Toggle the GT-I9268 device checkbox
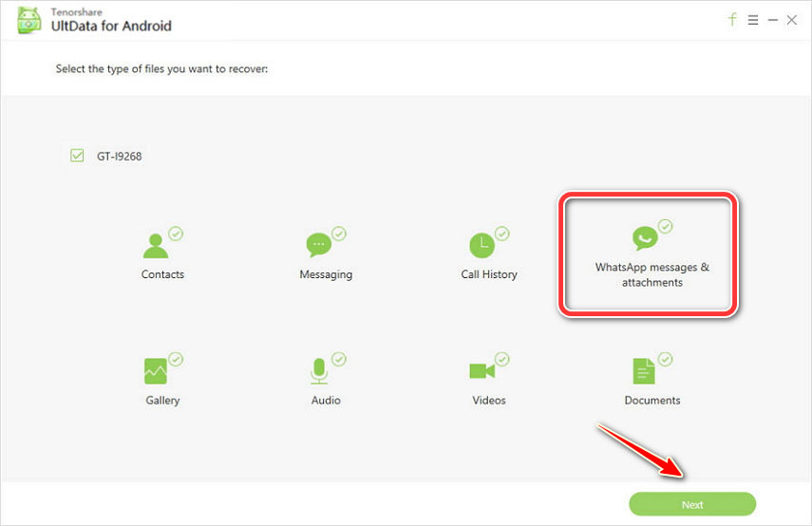The width and height of the screenshot is (812, 526). (77, 156)
